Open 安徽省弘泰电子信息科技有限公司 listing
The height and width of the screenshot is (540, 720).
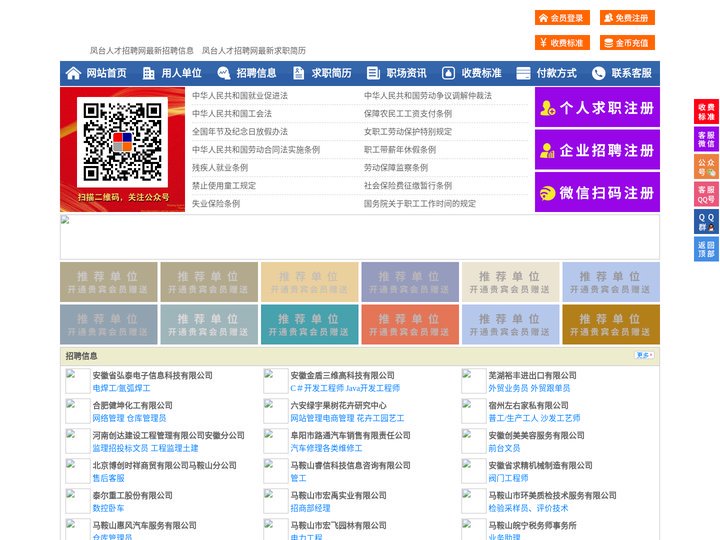(152, 375)
